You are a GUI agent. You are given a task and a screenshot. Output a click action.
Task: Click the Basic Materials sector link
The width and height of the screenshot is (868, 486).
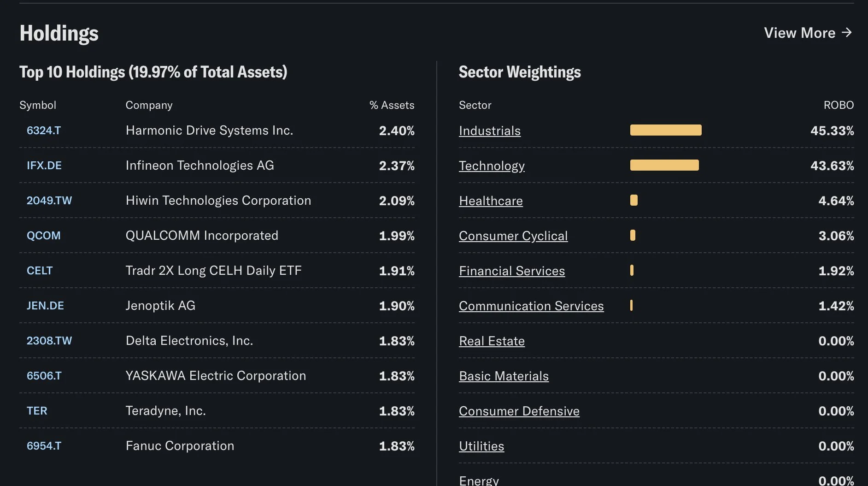point(504,376)
